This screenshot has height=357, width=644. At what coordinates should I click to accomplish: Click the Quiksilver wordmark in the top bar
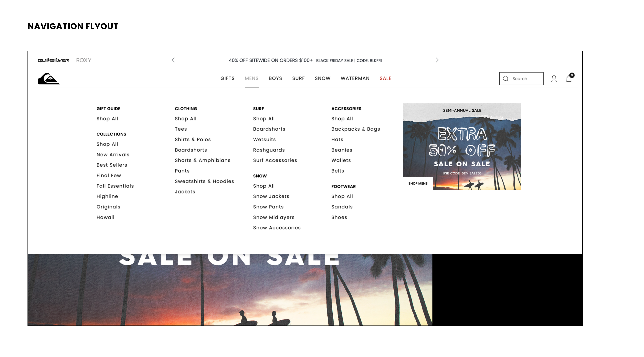pyautogui.click(x=53, y=60)
